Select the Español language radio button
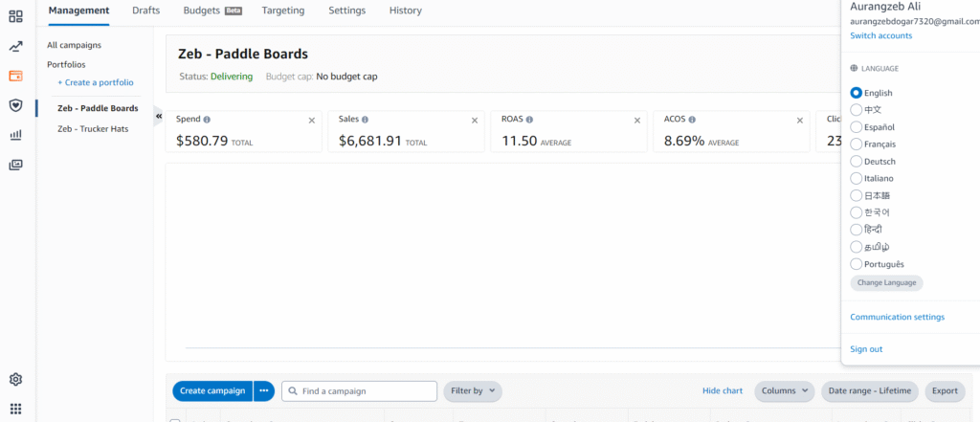Viewport: 980px width, 422px height. [x=857, y=127]
